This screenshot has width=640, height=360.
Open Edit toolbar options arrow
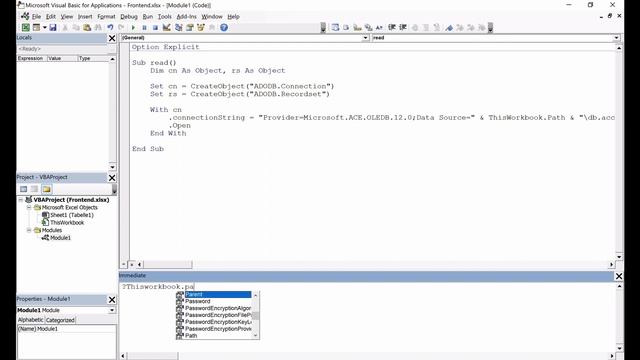pyautogui.click(x=490, y=28)
